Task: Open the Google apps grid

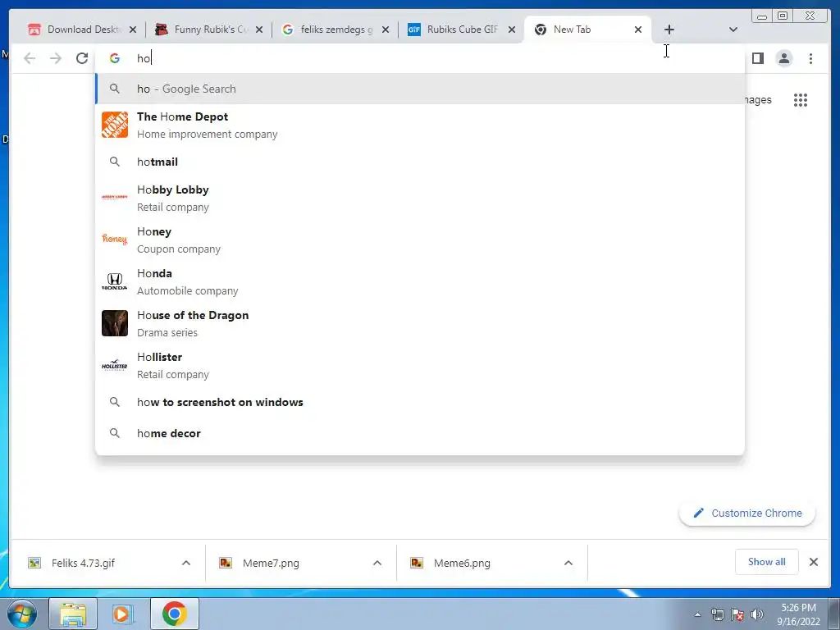Action: 801,99
